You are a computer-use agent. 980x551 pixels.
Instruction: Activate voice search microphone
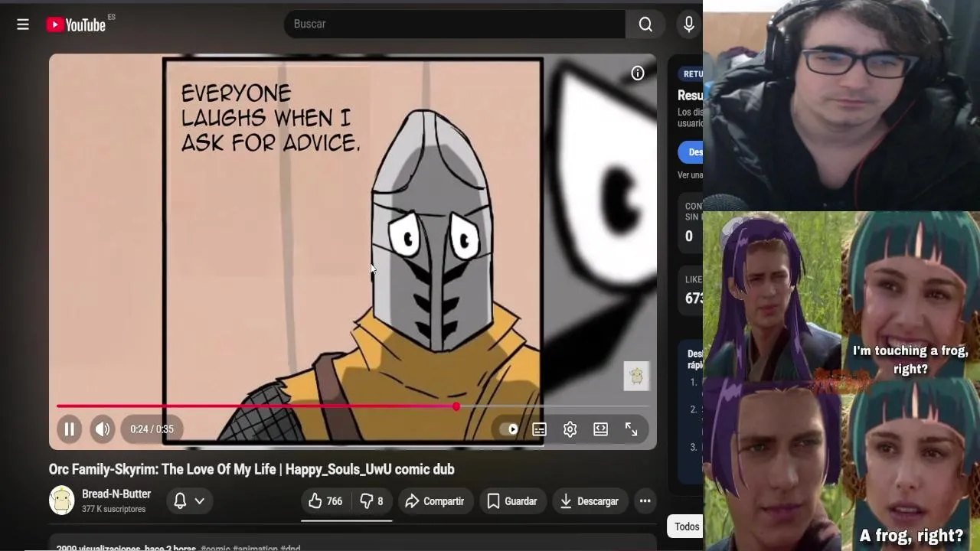pos(689,24)
